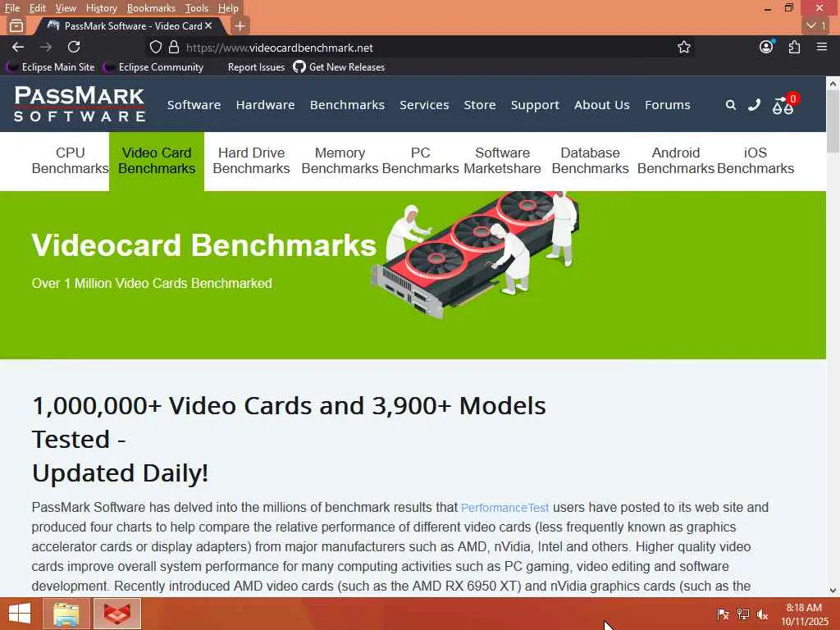Click the red browser icon in taskbar
This screenshot has width=840, height=630.
pos(117,614)
